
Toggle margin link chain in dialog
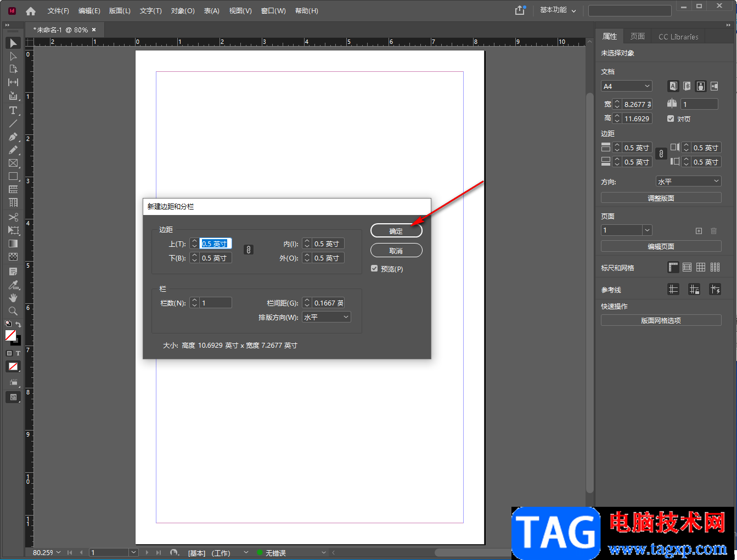pyautogui.click(x=249, y=250)
